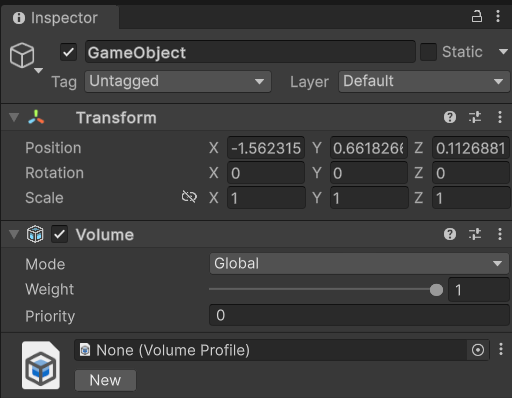Open the Tag dropdown showing Untagged
Screen dimensions: 512x398
[x=178, y=81]
